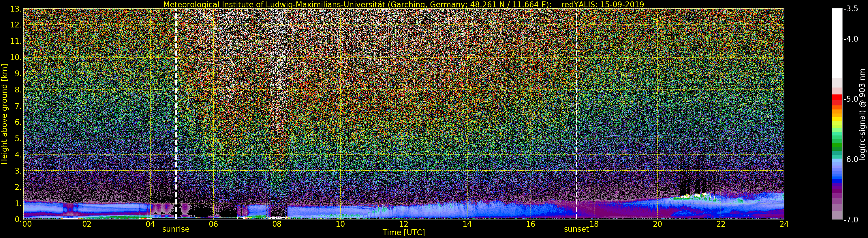The height and width of the screenshot is (238, 868).
Task: Click height axis tick label '6.'
Action: point(18,122)
